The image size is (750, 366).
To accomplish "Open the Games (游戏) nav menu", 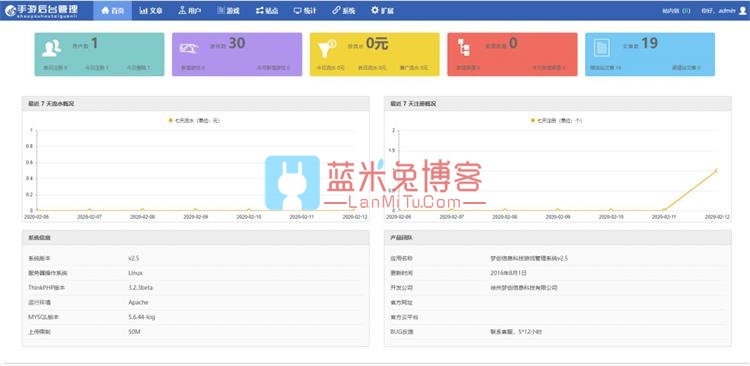I will coord(228,11).
